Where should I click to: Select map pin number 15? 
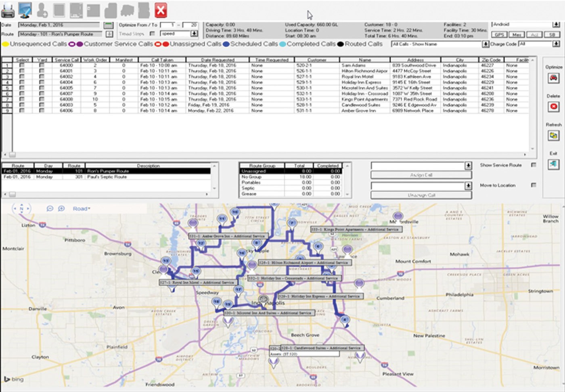(x=196, y=272)
